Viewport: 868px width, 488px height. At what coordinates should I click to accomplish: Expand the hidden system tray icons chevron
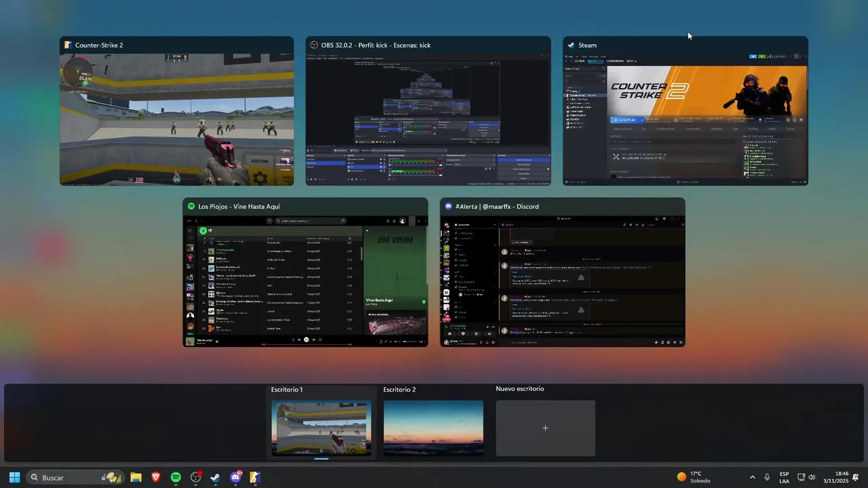752,477
